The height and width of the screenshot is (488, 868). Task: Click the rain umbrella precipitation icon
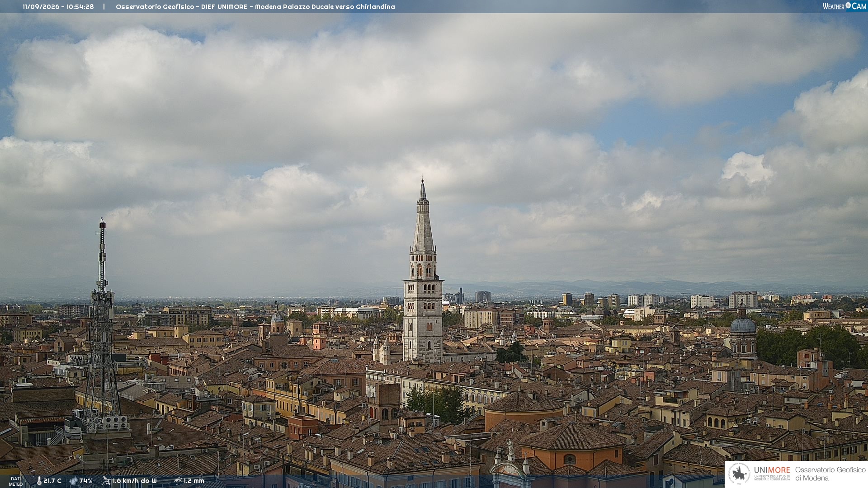[178, 481]
